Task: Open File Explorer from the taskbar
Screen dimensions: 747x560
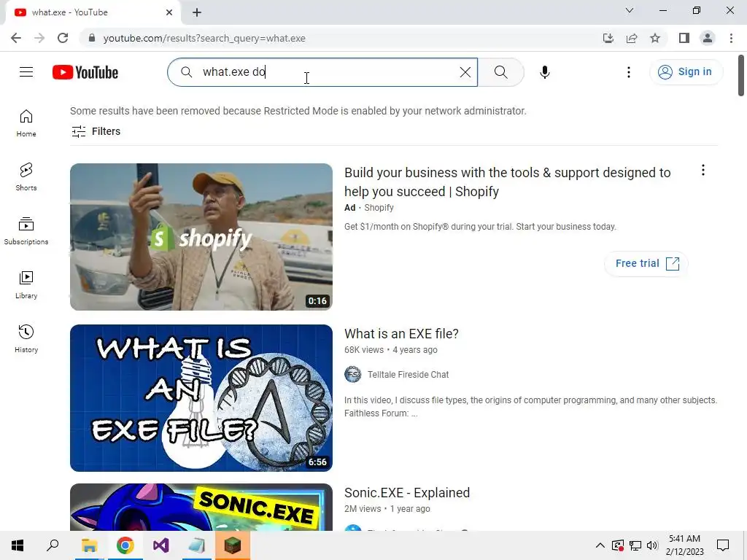Action: 89,545
